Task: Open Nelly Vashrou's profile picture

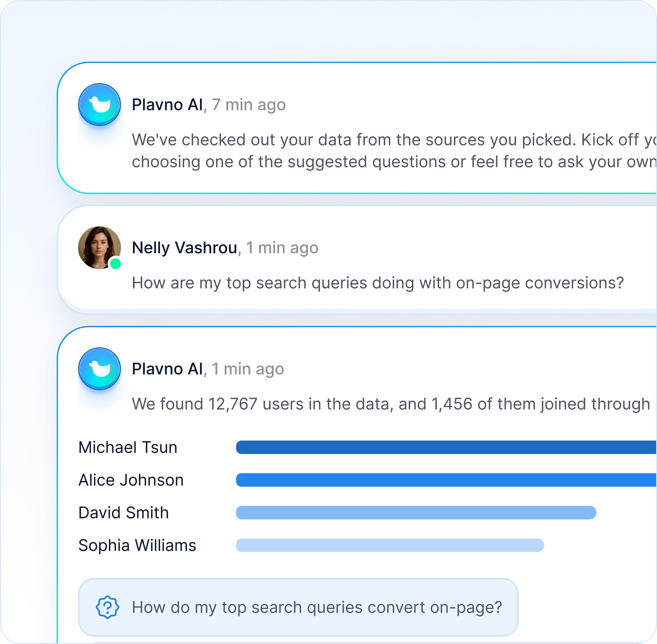Action: (99, 247)
